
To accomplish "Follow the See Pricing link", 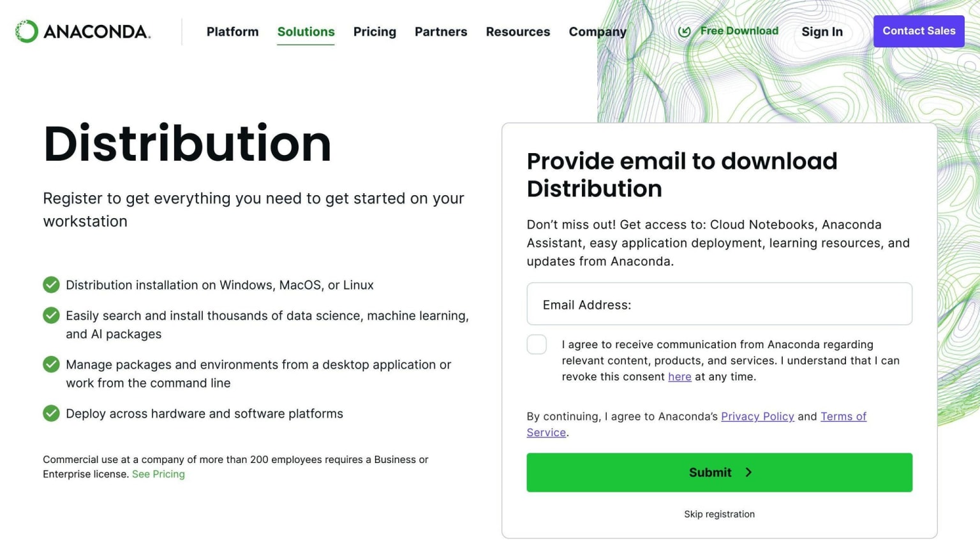I will [x=158, y=474].
